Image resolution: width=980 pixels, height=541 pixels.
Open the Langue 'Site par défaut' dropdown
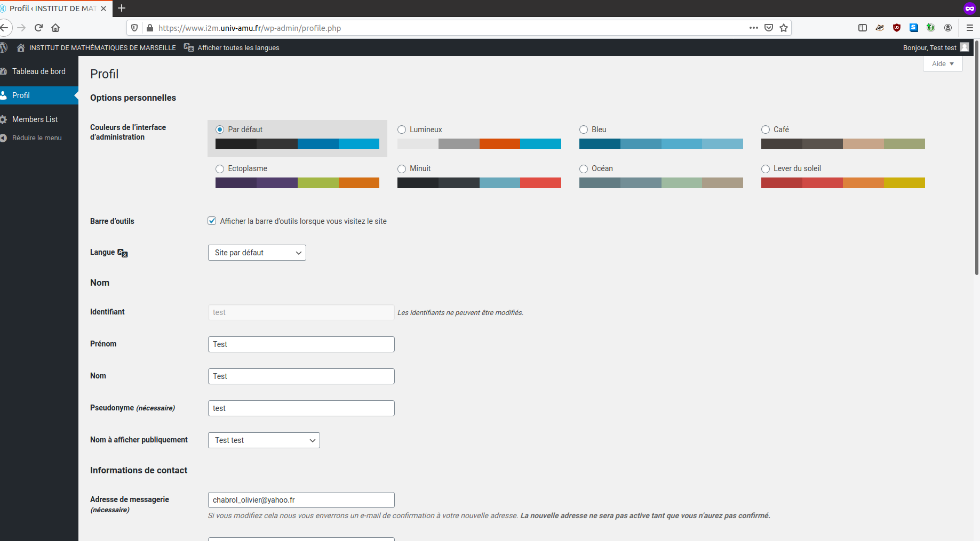click(257, 253)
